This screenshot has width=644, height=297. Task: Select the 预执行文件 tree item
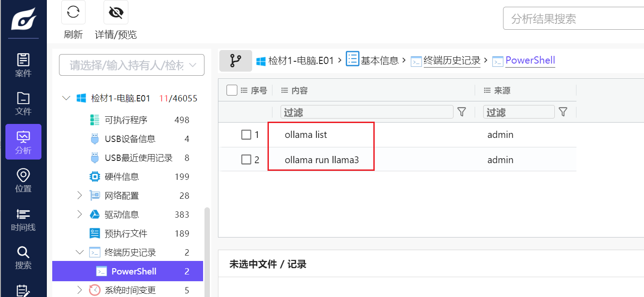pyautogui.click(x=126, y=233)
